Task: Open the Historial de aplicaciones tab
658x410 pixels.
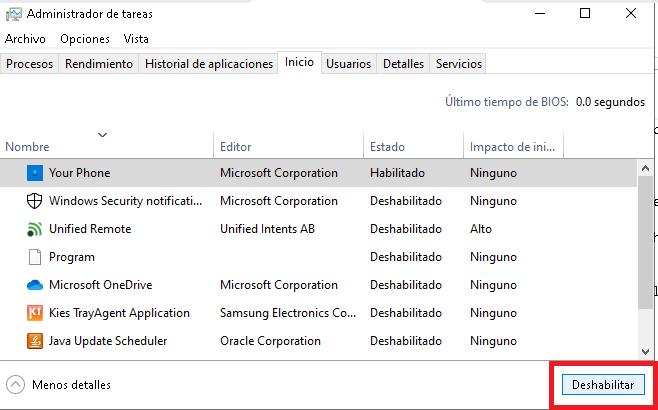Action: tap(209, 64)
